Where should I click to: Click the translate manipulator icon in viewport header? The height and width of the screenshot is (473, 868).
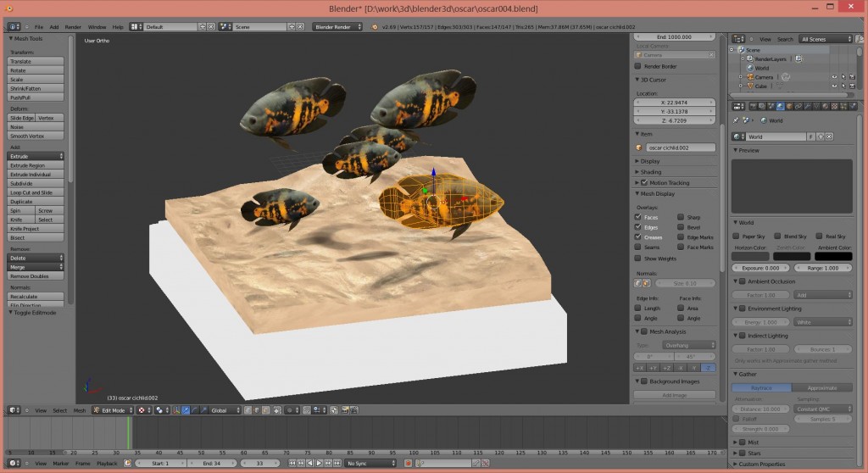tap(186, 410)
